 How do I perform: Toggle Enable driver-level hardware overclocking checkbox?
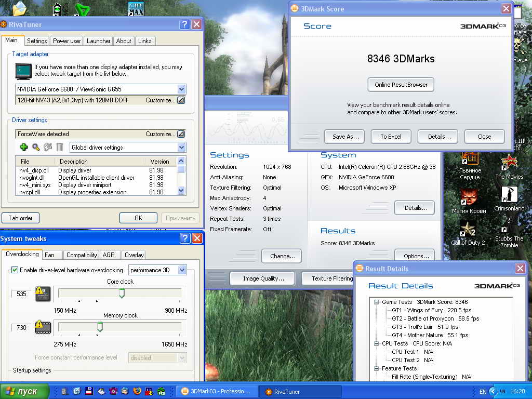coord(15,270)
